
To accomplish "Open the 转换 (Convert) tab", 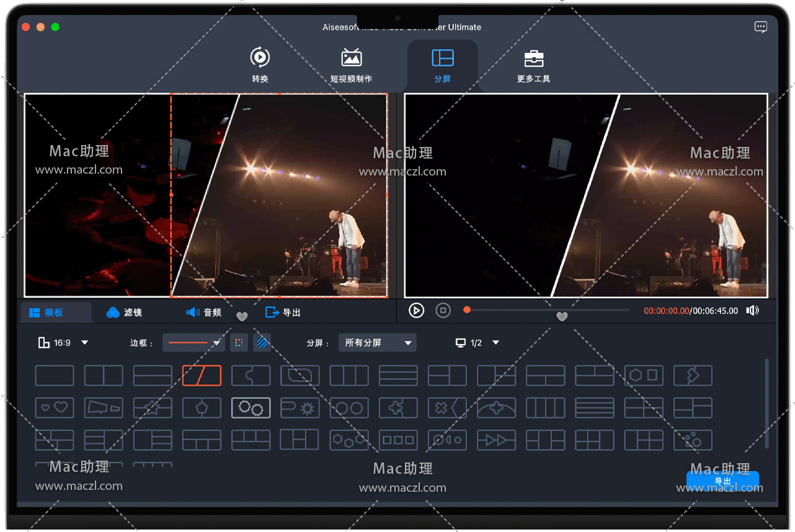I will tap(260, 65).
